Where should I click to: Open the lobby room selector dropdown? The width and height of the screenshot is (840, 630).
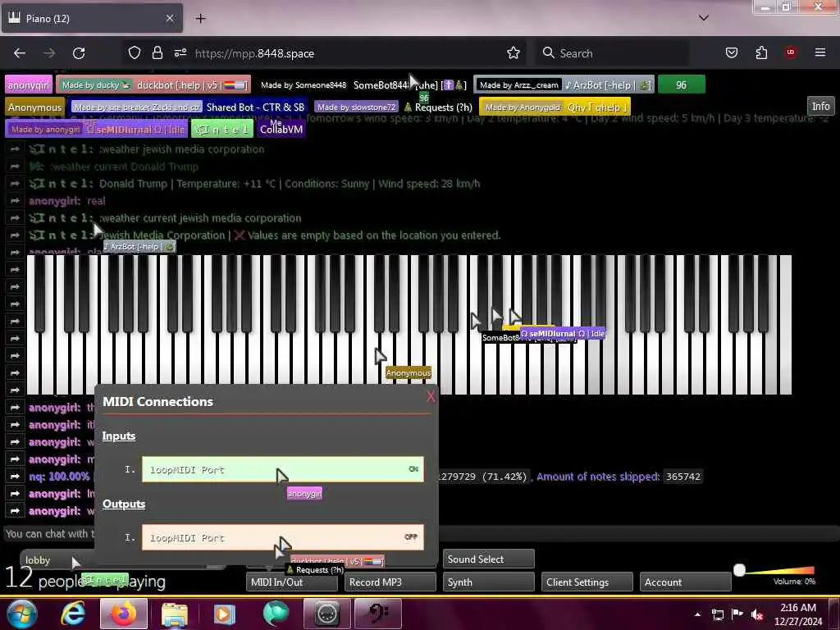tap(123, 559)
